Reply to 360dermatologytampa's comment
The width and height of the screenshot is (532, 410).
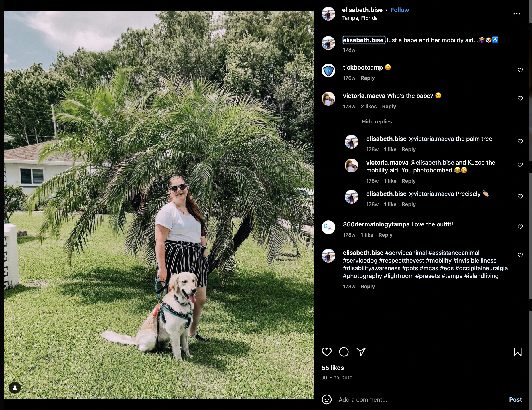tap(385, 235)
